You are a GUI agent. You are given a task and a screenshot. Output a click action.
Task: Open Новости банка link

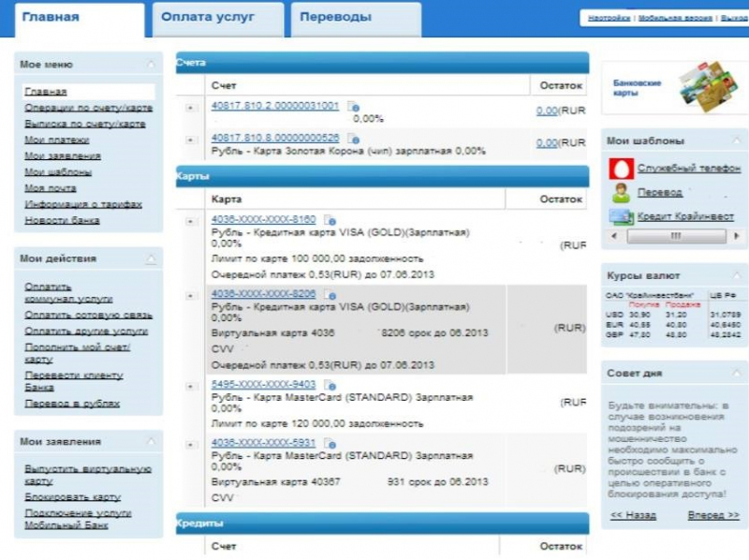[62, 220]
